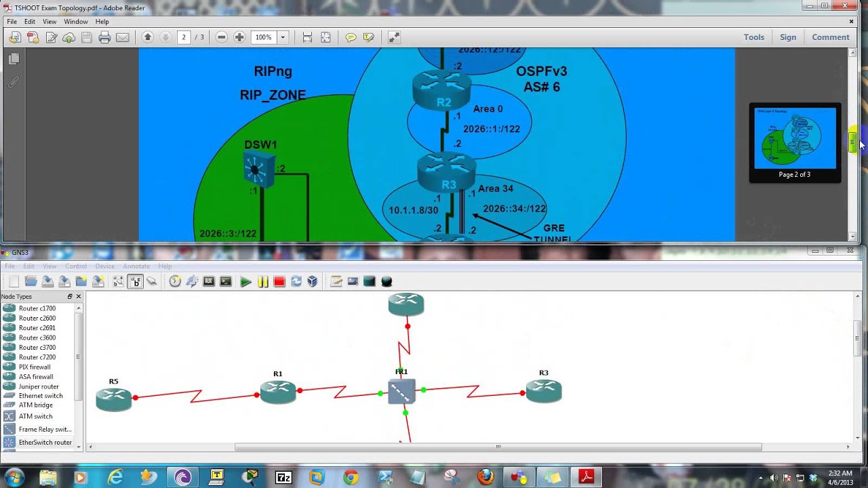This screenshot has height=488, width=868.
Task: Click the FR1 frame relay switch node
Action: (x=401, y=392)
